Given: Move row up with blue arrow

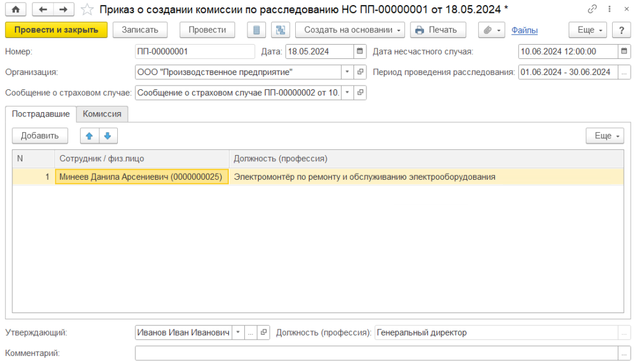Looking at the screenshot, I should click(89, 136).
